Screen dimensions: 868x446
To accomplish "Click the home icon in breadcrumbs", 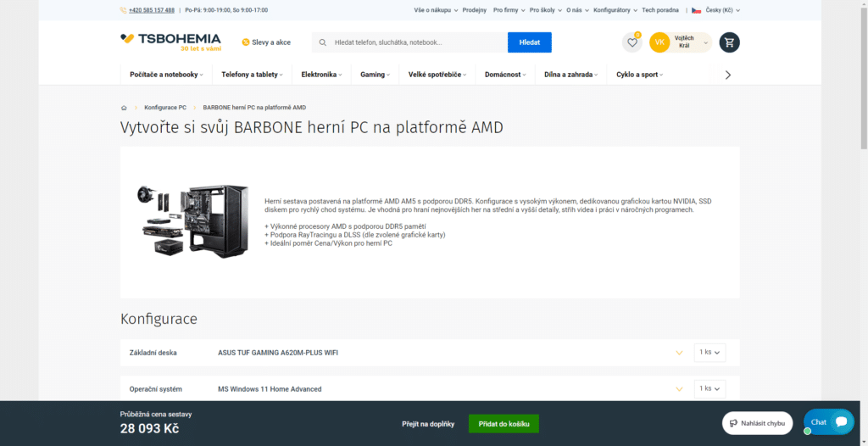I will point(124,108).
